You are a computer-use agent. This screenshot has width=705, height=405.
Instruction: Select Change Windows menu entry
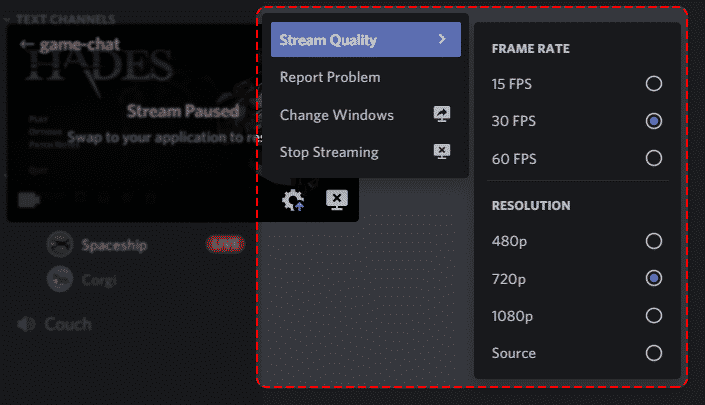tap(366, 115)
